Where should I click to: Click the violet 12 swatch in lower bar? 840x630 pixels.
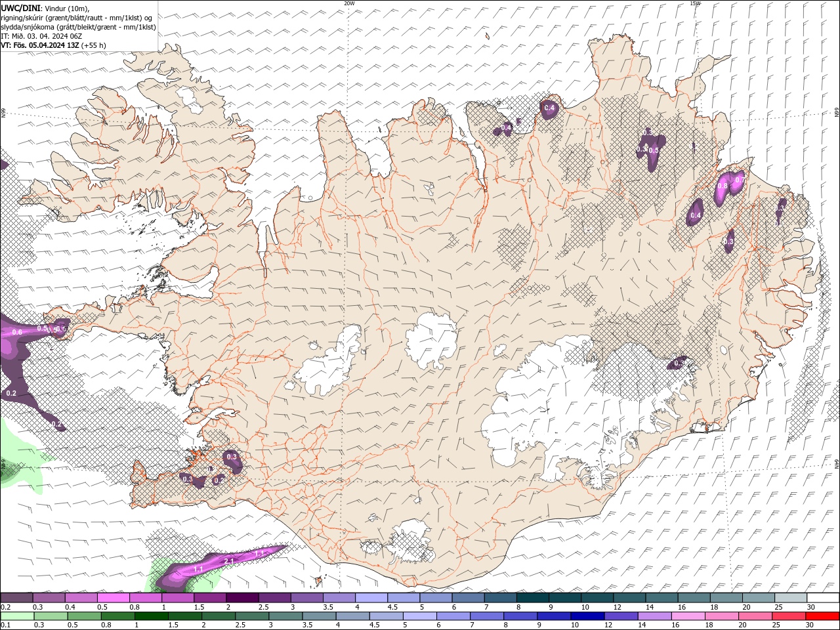click(x=620, y=616)
